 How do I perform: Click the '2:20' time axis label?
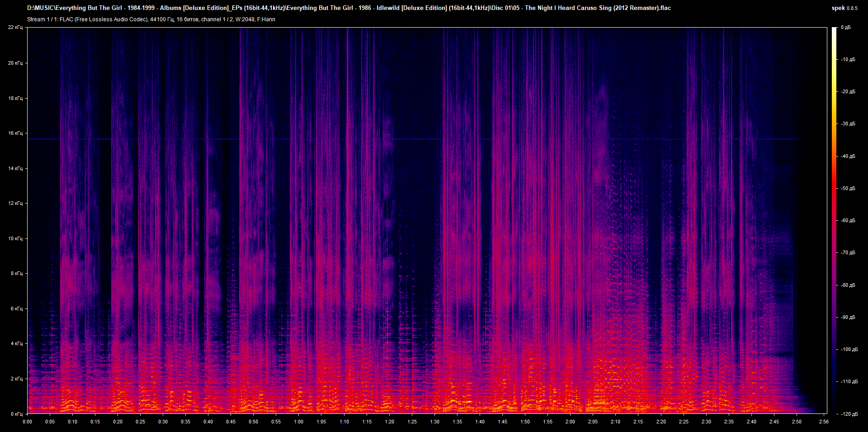click(x=661, y=422)
